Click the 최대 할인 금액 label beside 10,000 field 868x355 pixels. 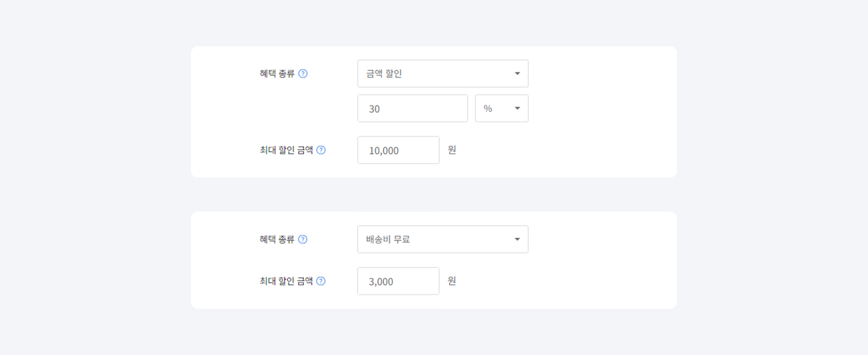[286, 150]
